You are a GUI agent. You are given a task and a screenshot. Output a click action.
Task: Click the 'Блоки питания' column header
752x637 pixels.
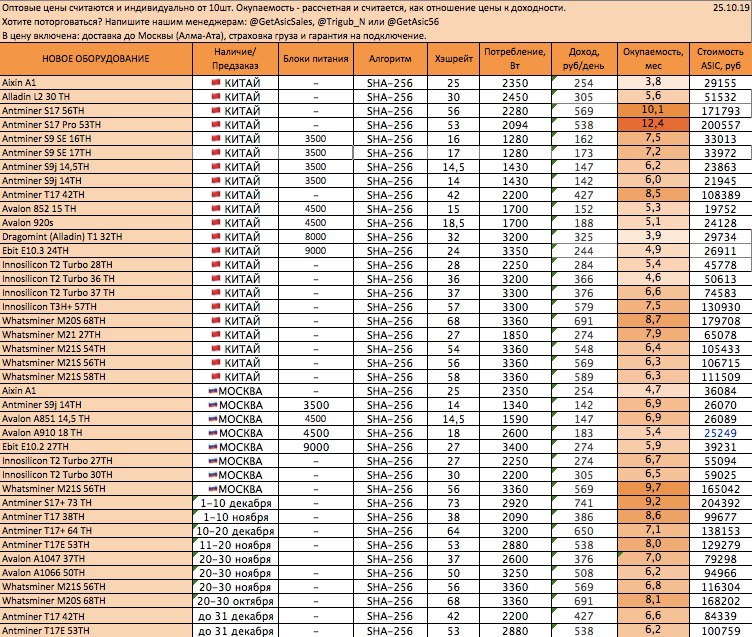click(316, 59)
